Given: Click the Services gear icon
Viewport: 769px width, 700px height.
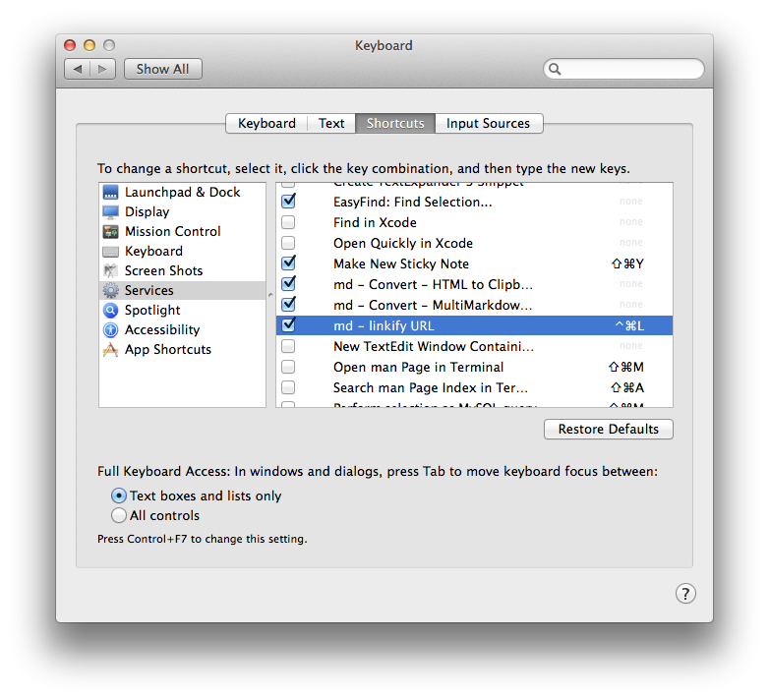Looking at the screenshot, I should point(111,290).
